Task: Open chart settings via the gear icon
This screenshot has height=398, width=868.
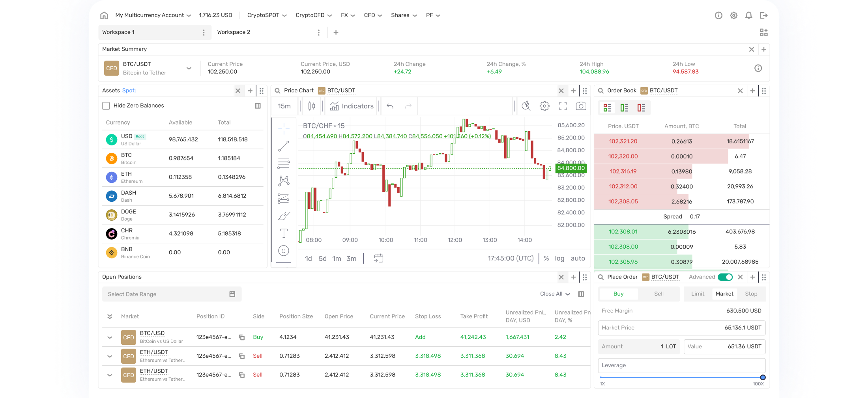Action: [544, 106]
